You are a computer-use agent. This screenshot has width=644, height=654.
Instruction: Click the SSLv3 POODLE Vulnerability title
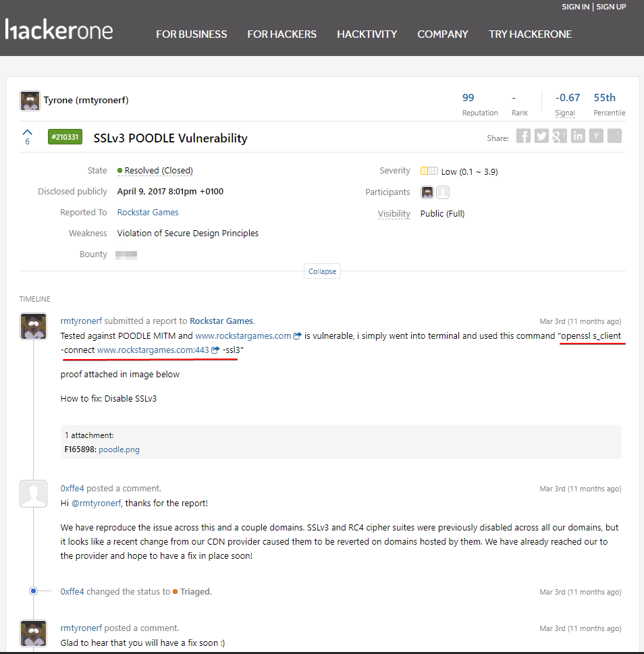pos(170,138)
